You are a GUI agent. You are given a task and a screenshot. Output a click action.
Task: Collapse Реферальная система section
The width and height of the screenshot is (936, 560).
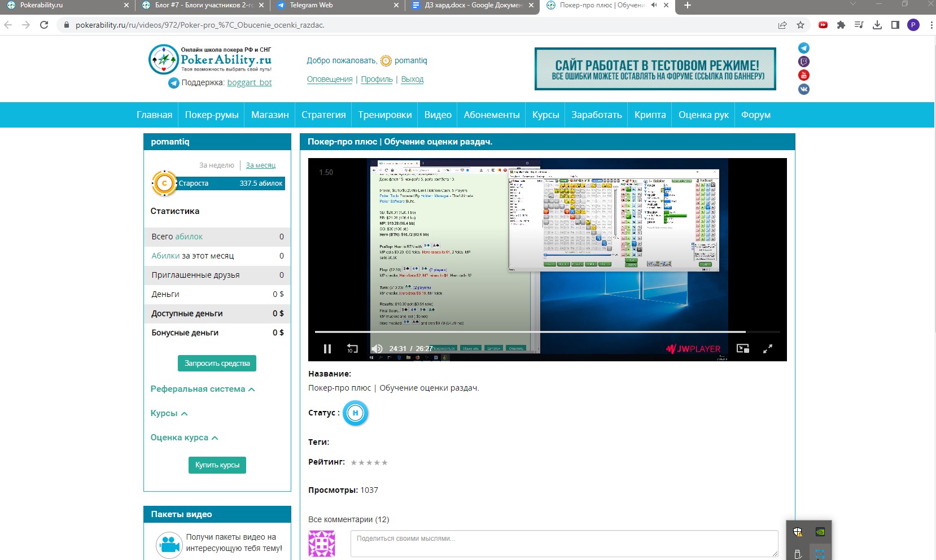203,389
